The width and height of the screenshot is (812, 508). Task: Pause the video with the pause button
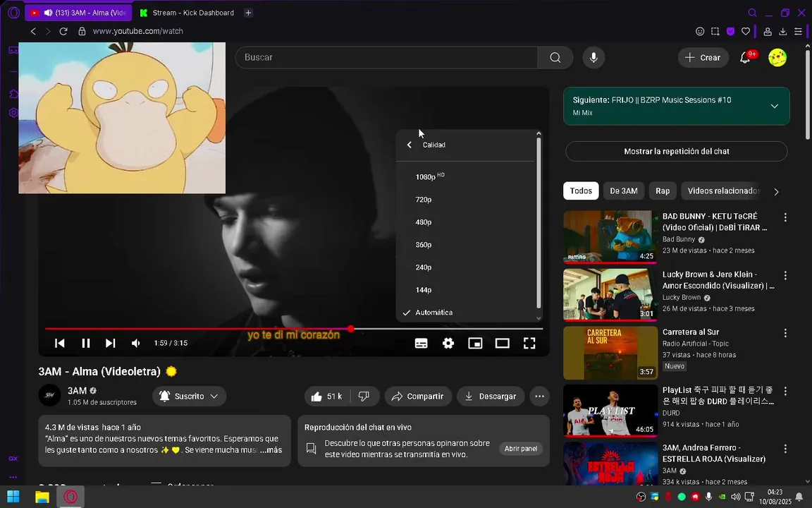tap(86, 343)
